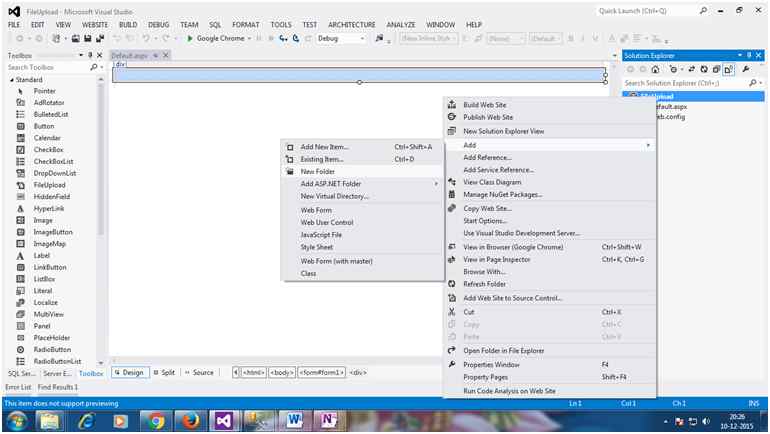The height and width of the screenshot is (434, 770).
Task: Click the <form#form1> breadcrumb button
Action: click(x=322, y=373)
